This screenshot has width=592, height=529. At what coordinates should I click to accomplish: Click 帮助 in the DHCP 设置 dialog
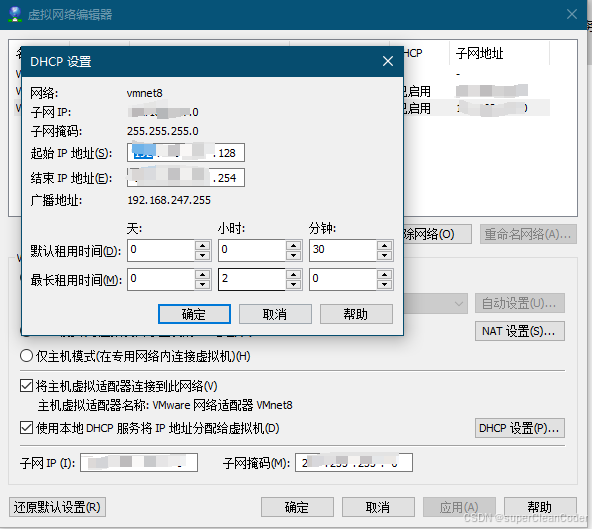pyautogui.click(x=356, y=314)
